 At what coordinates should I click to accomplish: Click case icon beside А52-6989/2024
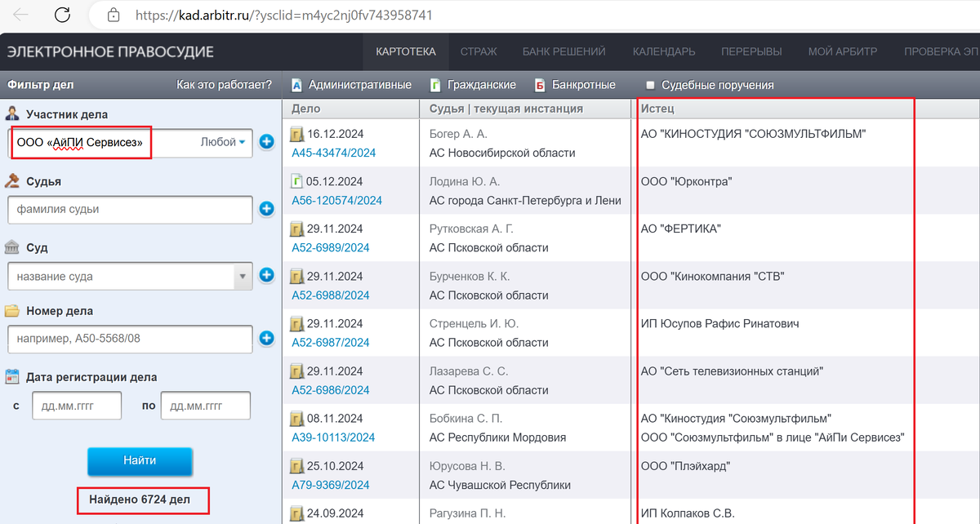298,229
